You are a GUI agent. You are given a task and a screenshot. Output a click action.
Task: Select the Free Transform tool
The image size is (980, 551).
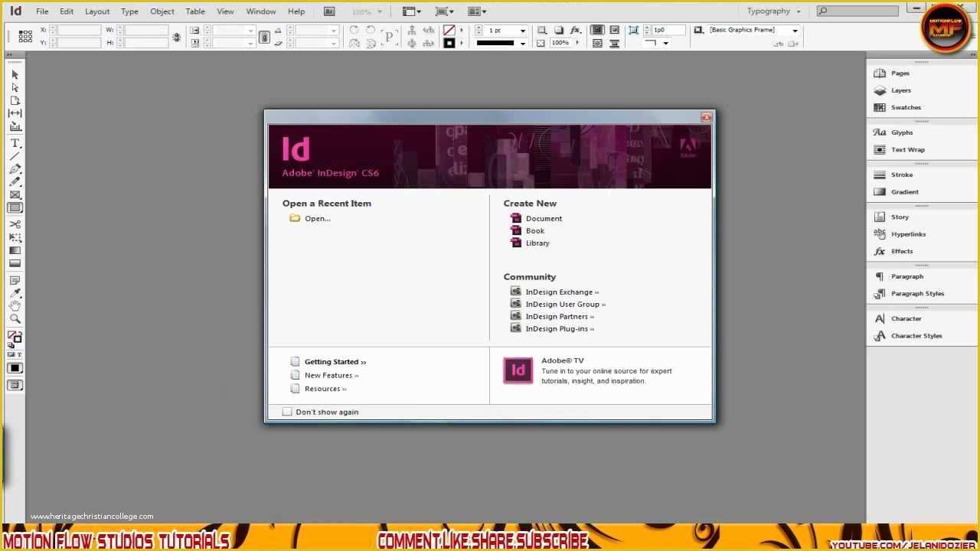point(15,237)
